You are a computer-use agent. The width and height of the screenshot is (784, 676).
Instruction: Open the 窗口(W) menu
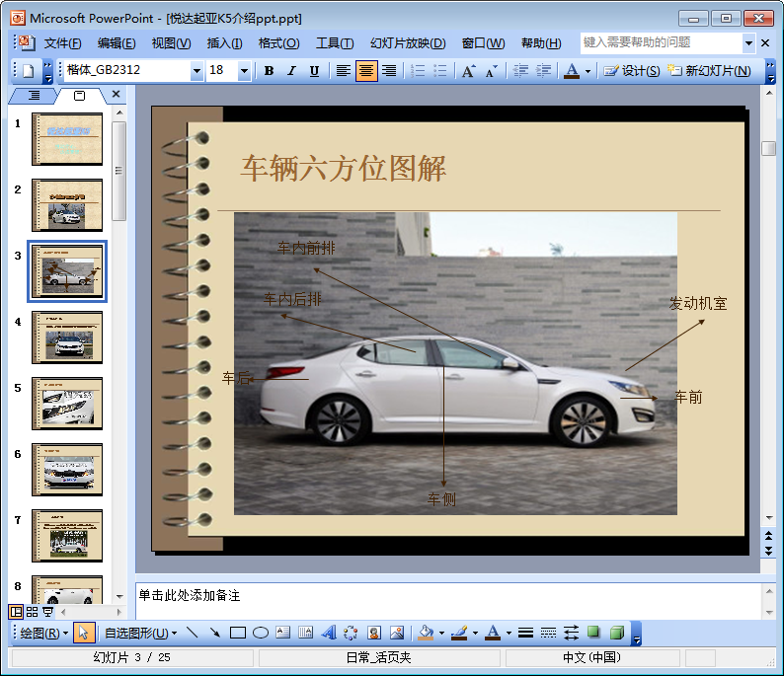483,43
